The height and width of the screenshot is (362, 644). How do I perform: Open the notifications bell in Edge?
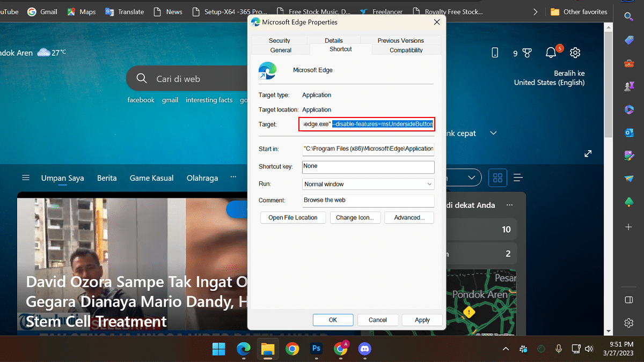[x=550, y=53]
